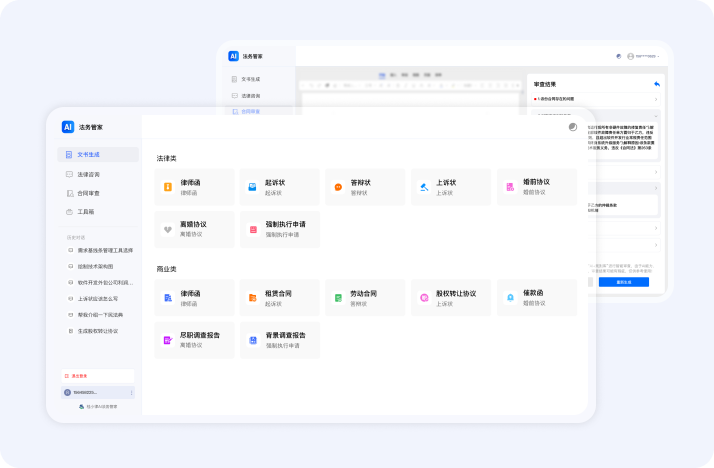Image resolution: width=714 pixels, height=468 pixels.
Task: Open history chat 软件开发外包公司利润...
Action: tap(100, 283)
